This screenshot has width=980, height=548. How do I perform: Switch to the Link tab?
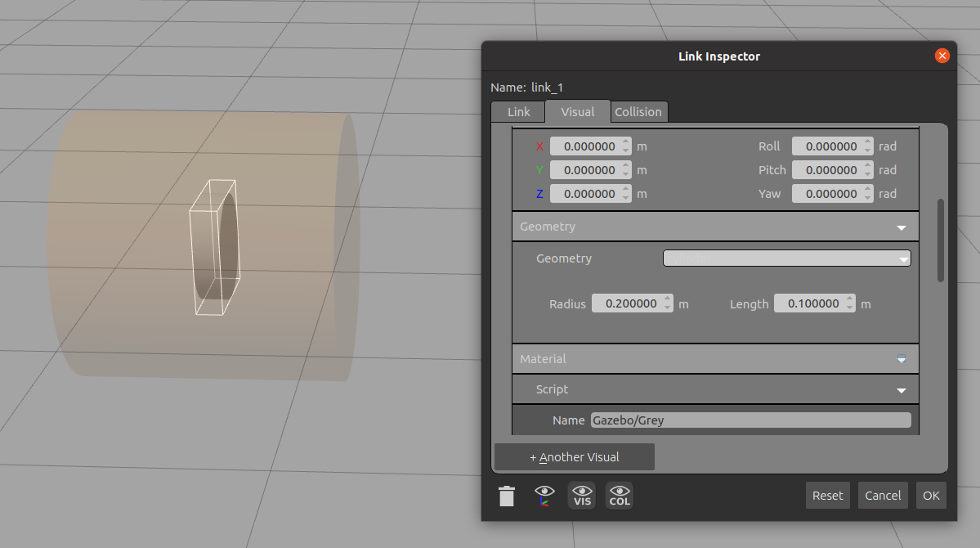[x=518, y=112]
